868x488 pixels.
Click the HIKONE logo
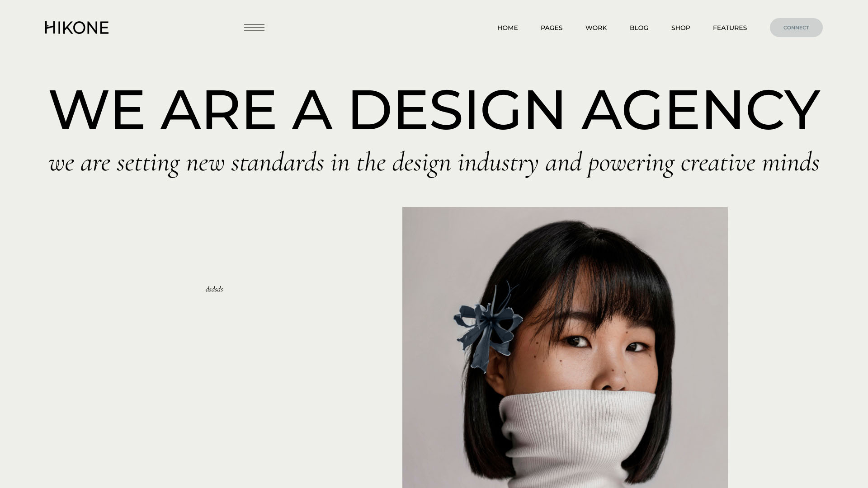(x=77, y=28)
